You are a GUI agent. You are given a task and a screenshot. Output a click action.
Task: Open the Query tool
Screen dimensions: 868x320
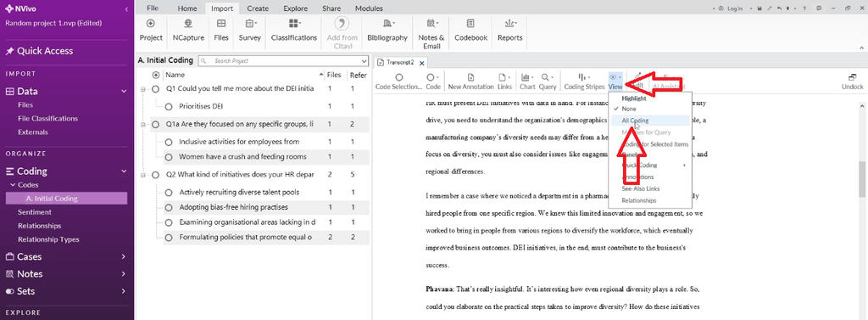547,81
